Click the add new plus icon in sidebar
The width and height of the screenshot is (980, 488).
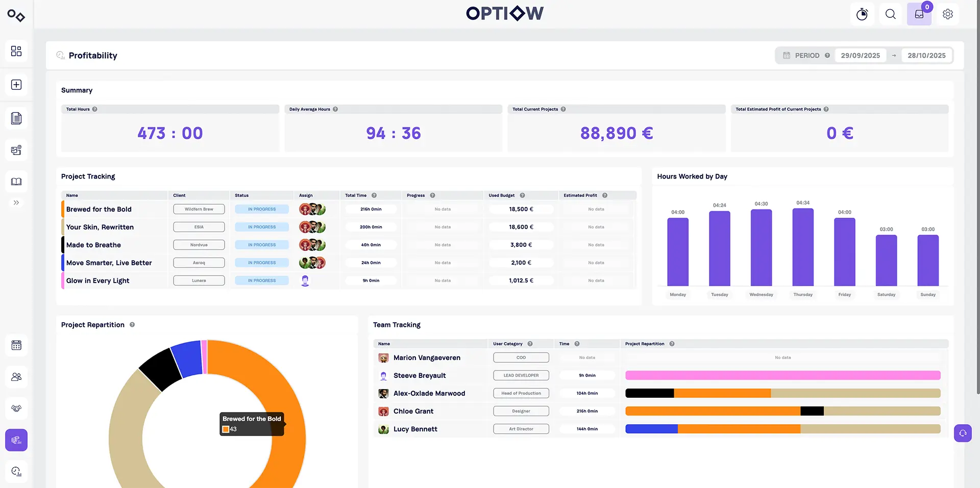tap(16, 85)
